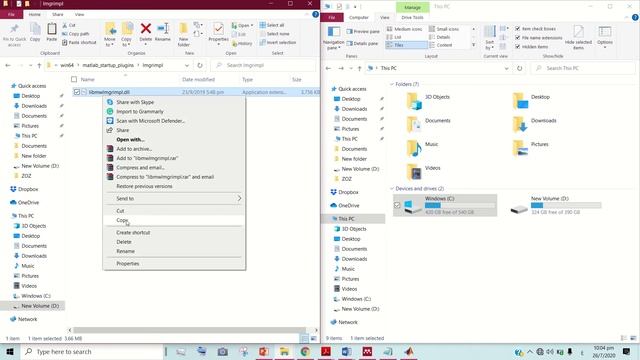Click Pin to Quick access in the ribbon

point(14,35)
